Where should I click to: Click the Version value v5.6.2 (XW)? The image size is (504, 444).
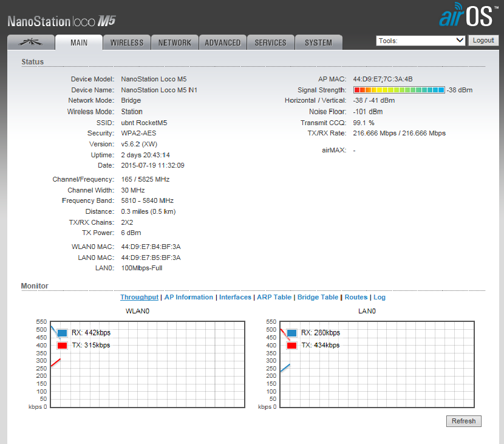point(139,144)
